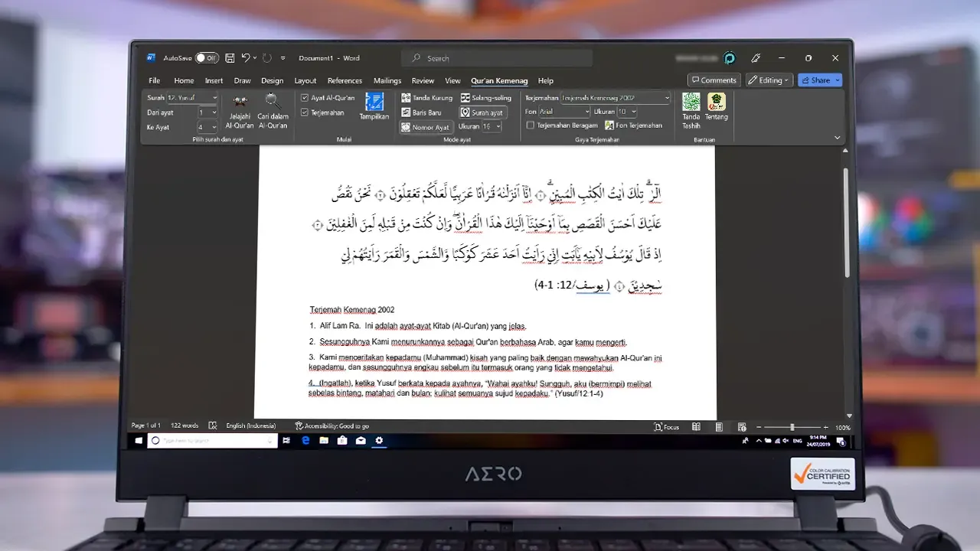Click the Tampilkan button
The height and width of the screenshot is (551, 980).
point(374,106)
